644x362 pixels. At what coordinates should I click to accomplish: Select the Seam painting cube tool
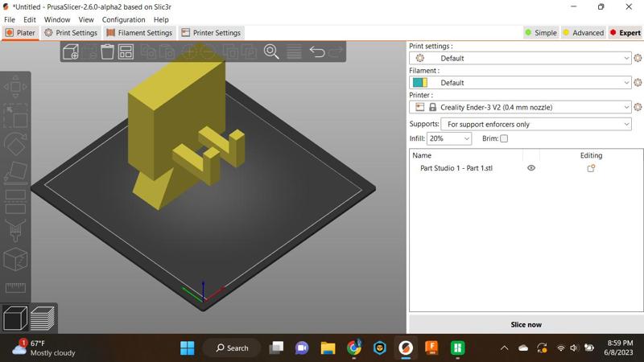15,259
